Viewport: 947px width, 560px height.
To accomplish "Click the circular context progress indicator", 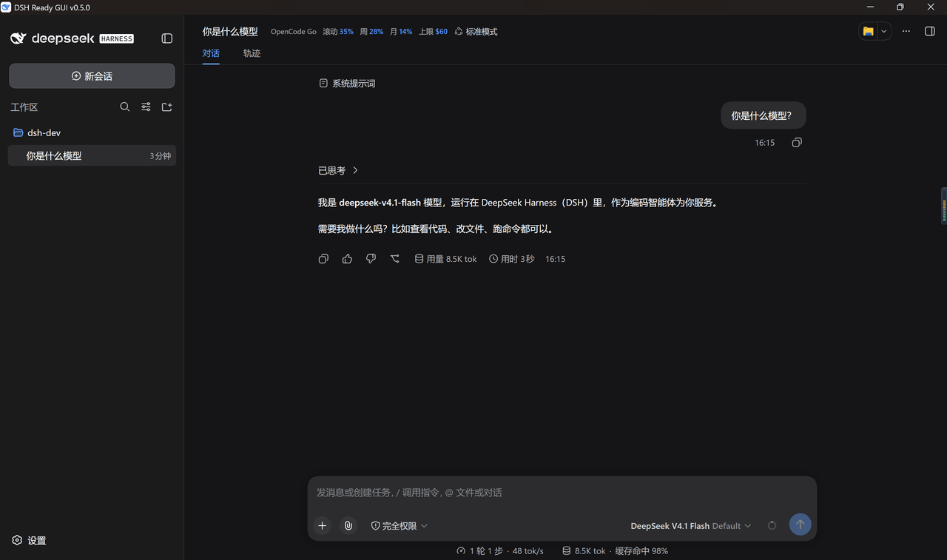I will click(772, 526).
